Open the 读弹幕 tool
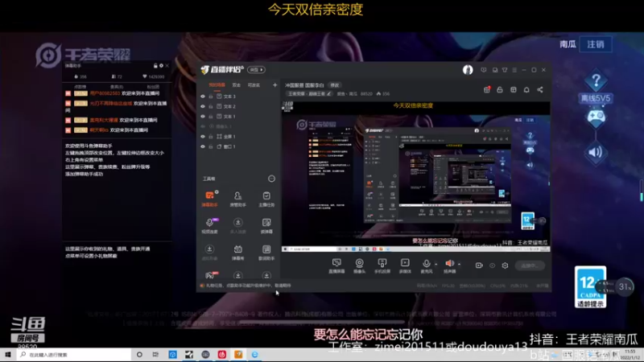The width and height of the screenshot is (644, 362). 266,225
